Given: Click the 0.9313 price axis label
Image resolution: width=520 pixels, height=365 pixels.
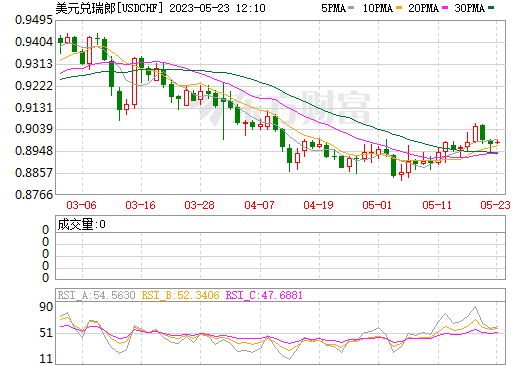Looking at the screenshot, I should coord(34,64).
